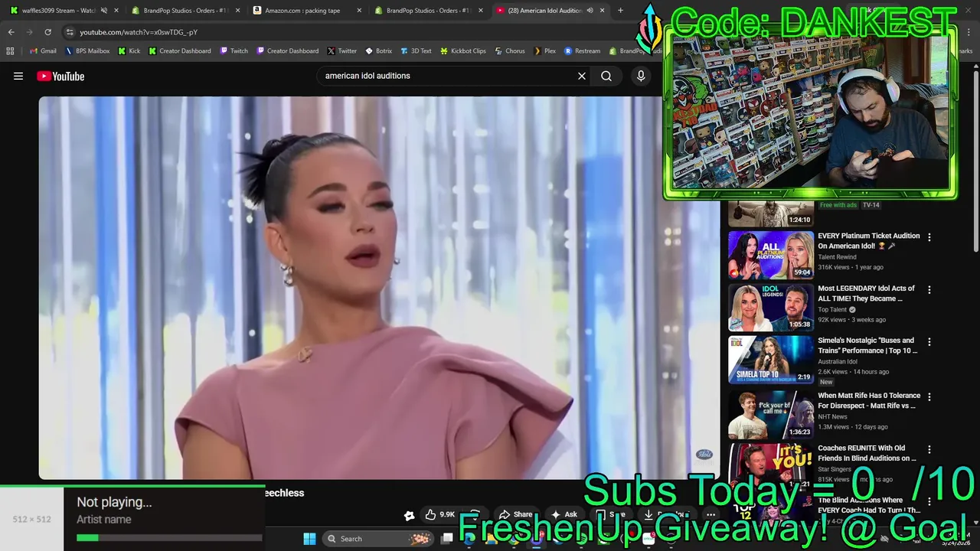The height and width of the screenshot is (551, 980).
Task: Open options for When Matt Rife Has 0 Tolerance
Action: pyautogui.click(x=929, y=397)
